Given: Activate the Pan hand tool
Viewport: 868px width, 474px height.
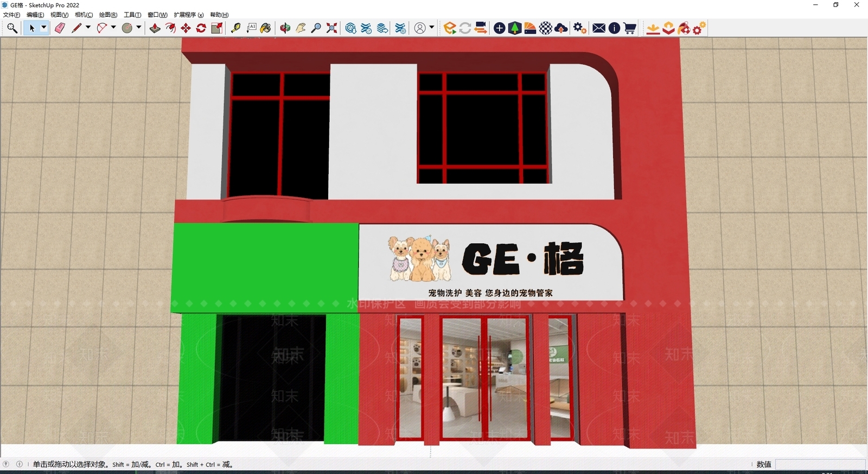Looking at the screenshot, I should coord(301,28).
